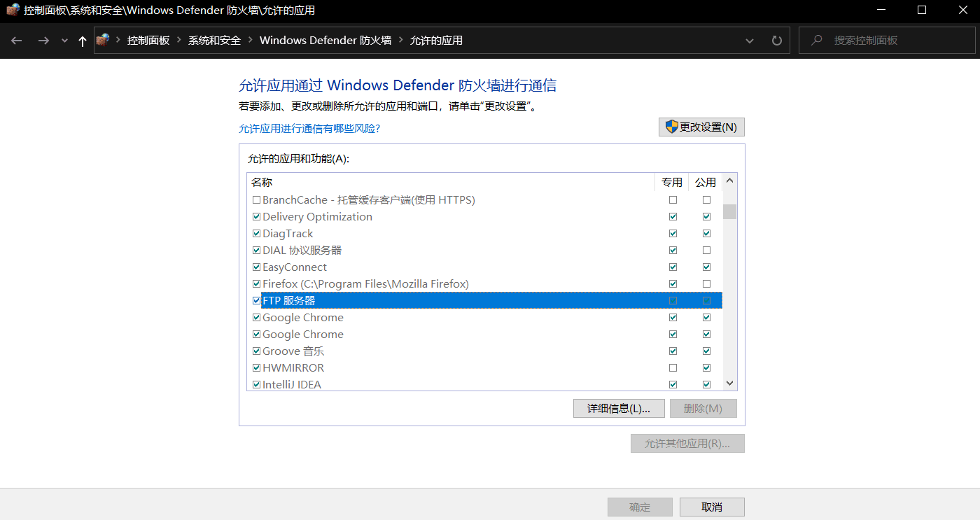980x520 pixels.
Task: Open 控制面板 from the breadcrumb bar
Action: tap(147, 40)
